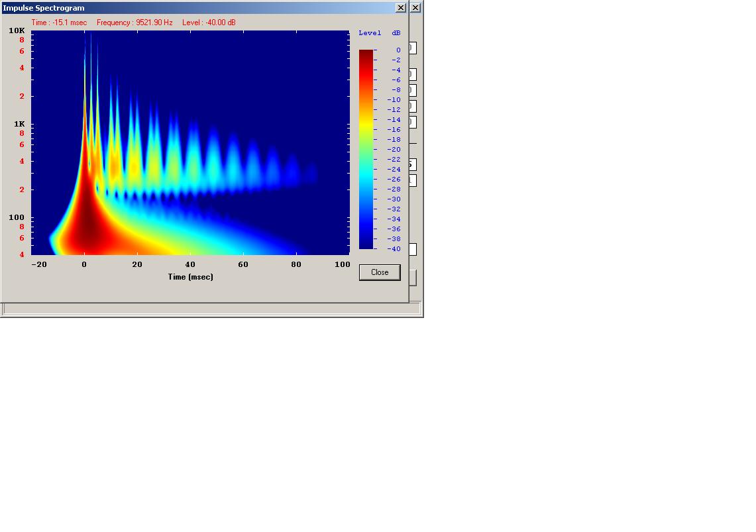Click the Level dB legend heading
The width and height of the screenshot is (756, 532).
pos(380,32)
